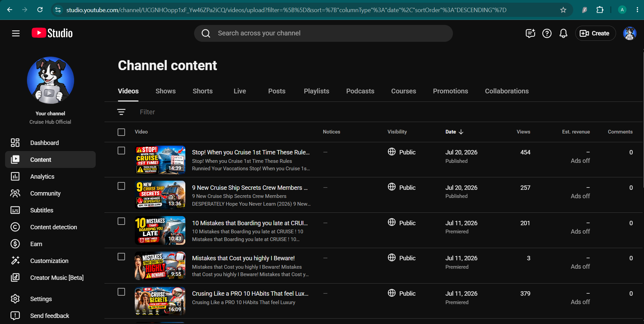Click the 14:39 Stop! cruise video thumbnail
The image size is (644, 324).
pos(160,160)
